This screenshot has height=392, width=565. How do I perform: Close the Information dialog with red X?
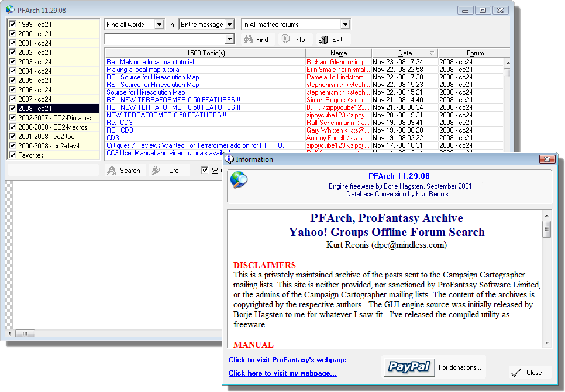[547, 159]
